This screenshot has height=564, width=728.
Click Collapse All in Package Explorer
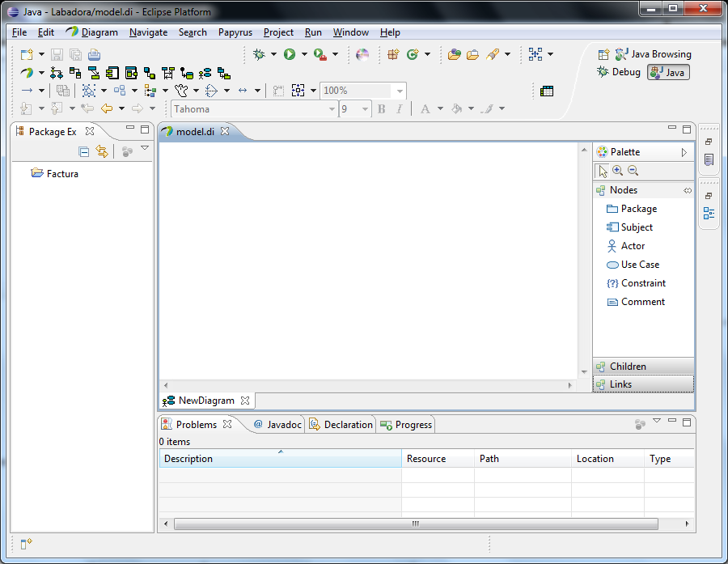84,151
